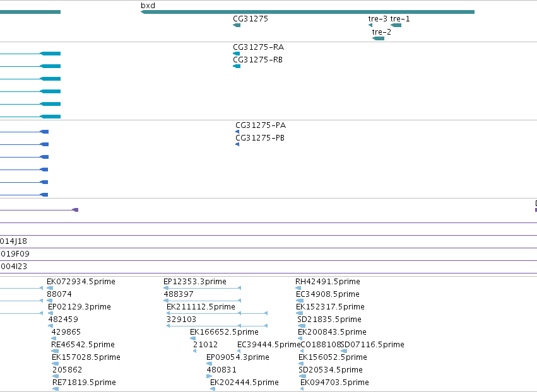Click the 21012 EST label
Screen dimensions: 537x392
(206, 345)
